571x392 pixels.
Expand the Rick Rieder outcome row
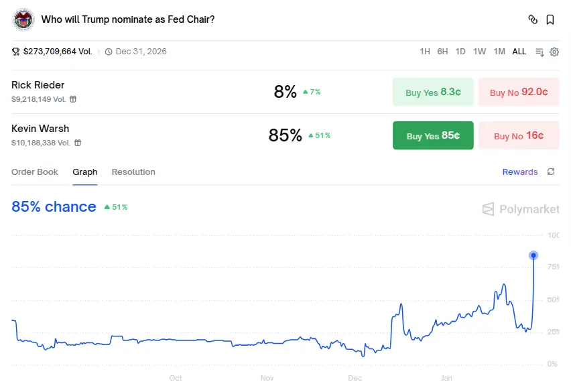click(x=134, y=92)
